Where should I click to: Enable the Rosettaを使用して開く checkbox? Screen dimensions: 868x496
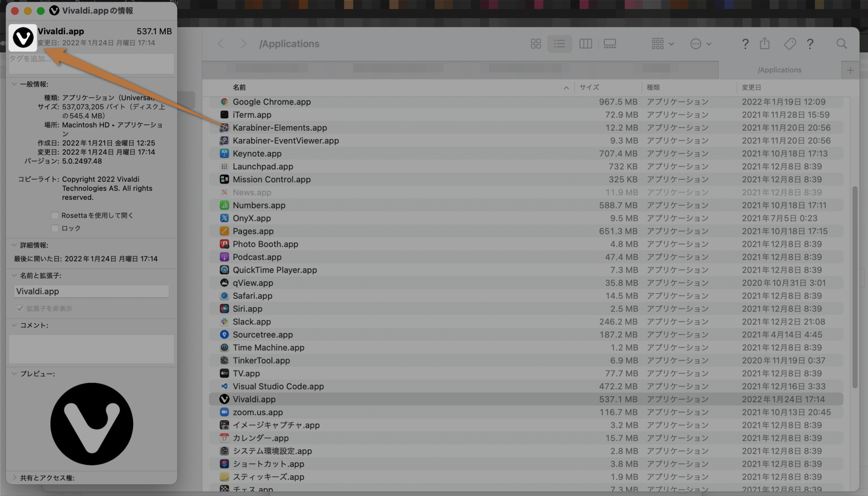[55, 215]
